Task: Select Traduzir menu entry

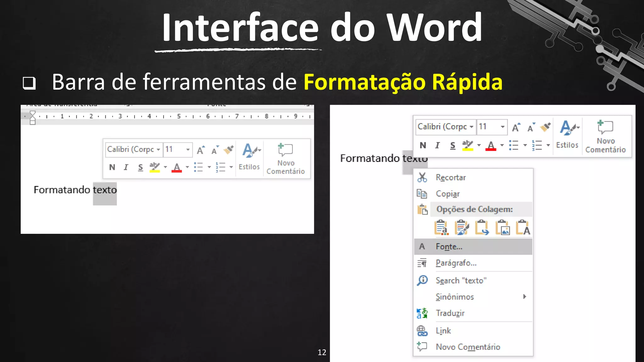Action: pos(473,313)
